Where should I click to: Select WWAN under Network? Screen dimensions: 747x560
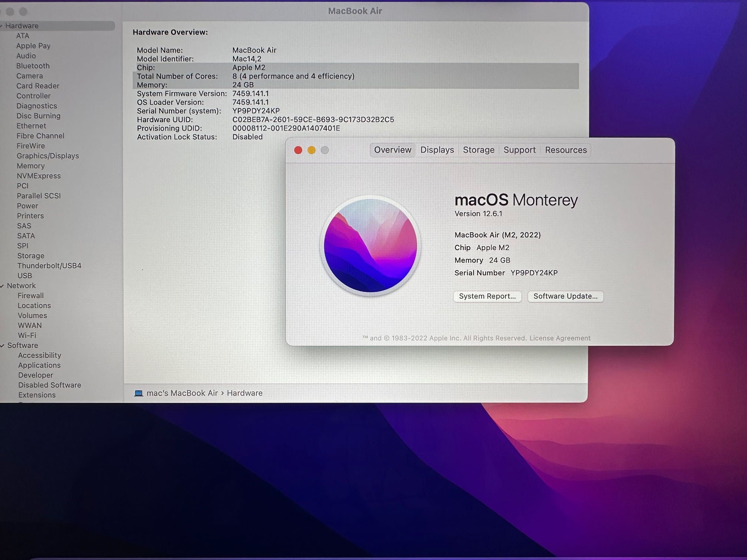(30, 326)
